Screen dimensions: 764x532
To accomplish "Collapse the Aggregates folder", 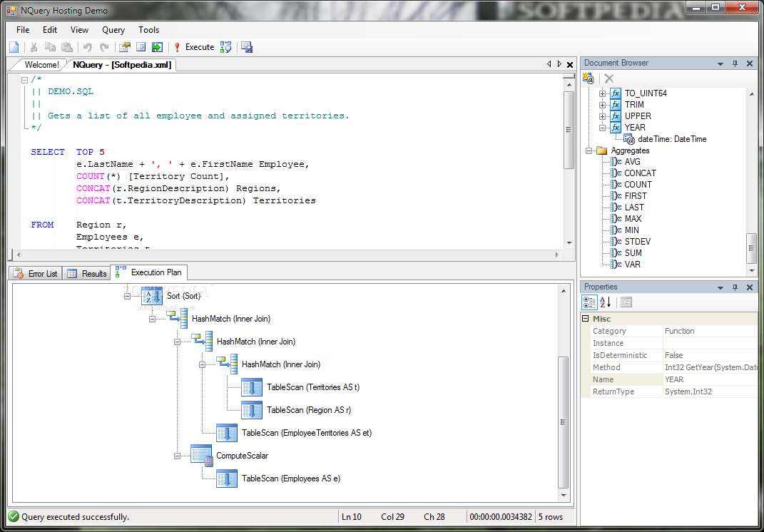I will point(589,150).
